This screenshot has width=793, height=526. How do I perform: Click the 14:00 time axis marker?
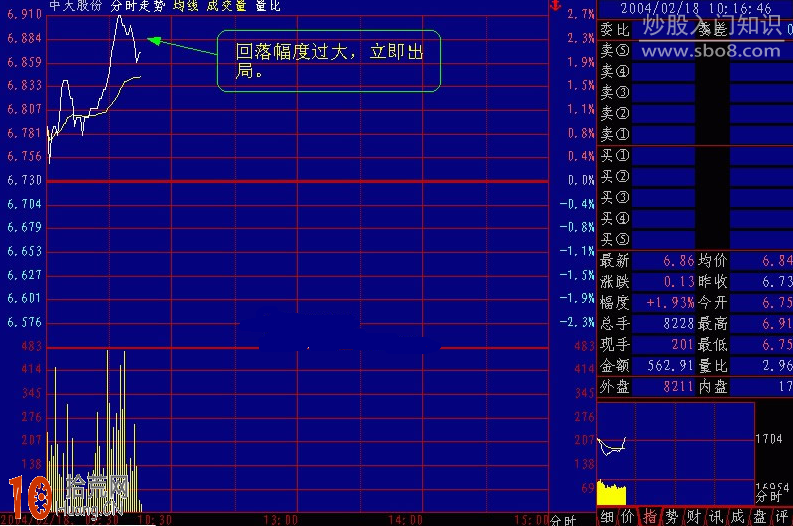tap(406, 520)
